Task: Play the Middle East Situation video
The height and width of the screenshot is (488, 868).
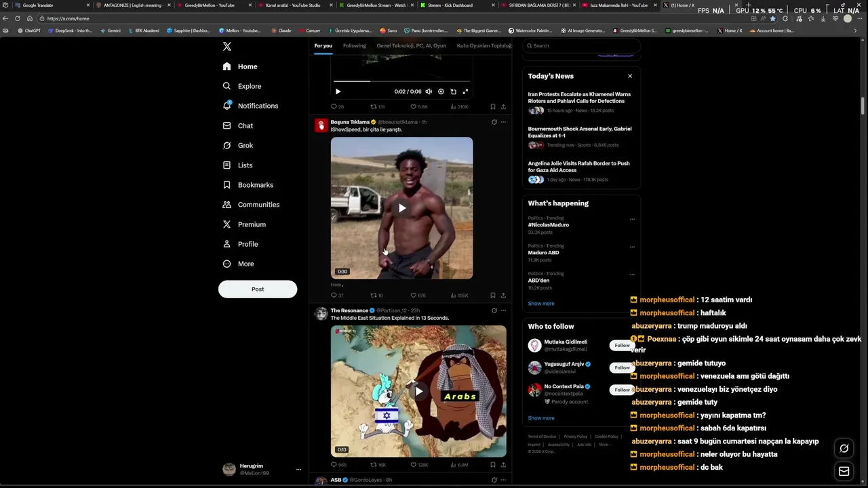Action: (x=418, y=391)
